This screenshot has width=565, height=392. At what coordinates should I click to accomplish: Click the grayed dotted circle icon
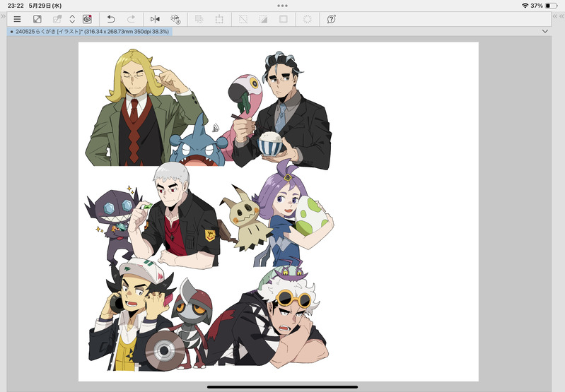pyautogui.click(x=307, y=19)
